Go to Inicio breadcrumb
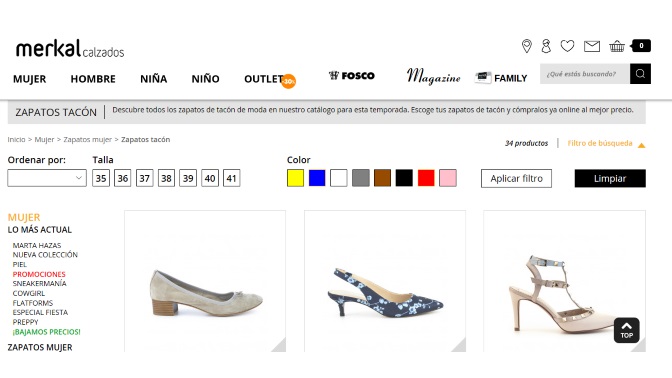672x378 pixels. pos(16,139)
